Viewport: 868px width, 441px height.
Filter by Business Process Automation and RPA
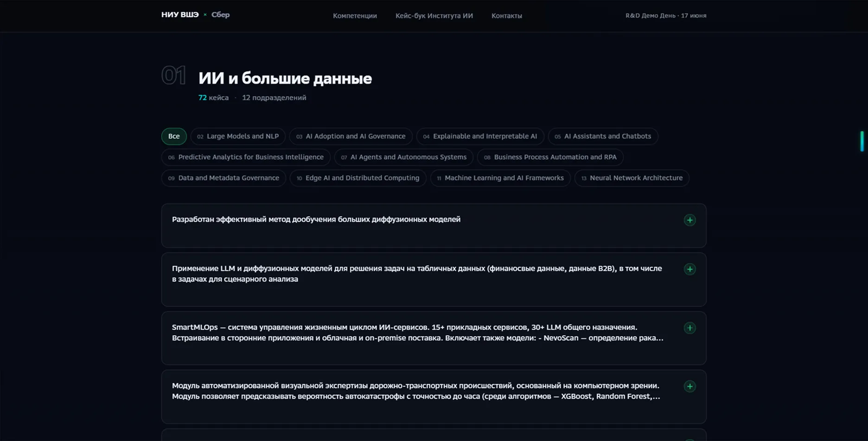550,157
